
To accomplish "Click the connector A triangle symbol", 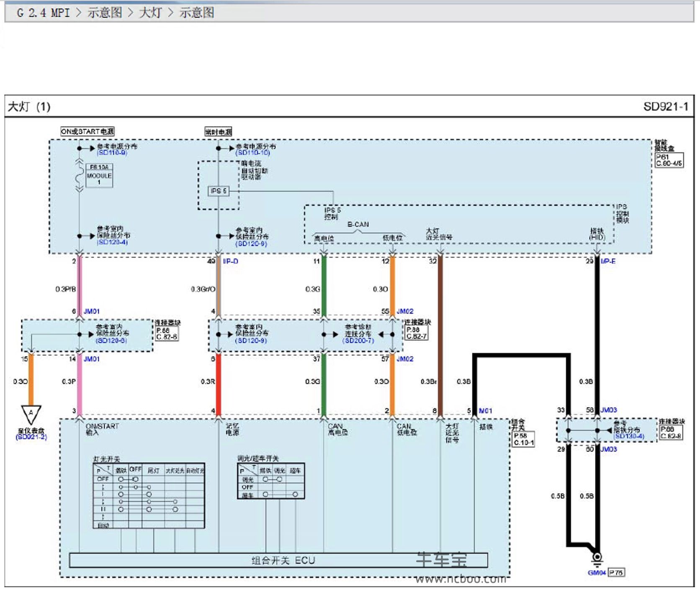I will 31,414.
